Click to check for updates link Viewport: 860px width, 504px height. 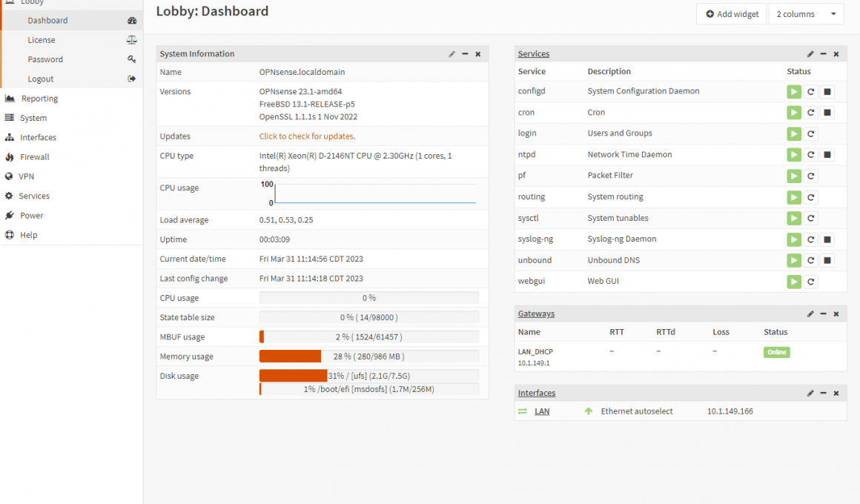[x=307, y=136]
